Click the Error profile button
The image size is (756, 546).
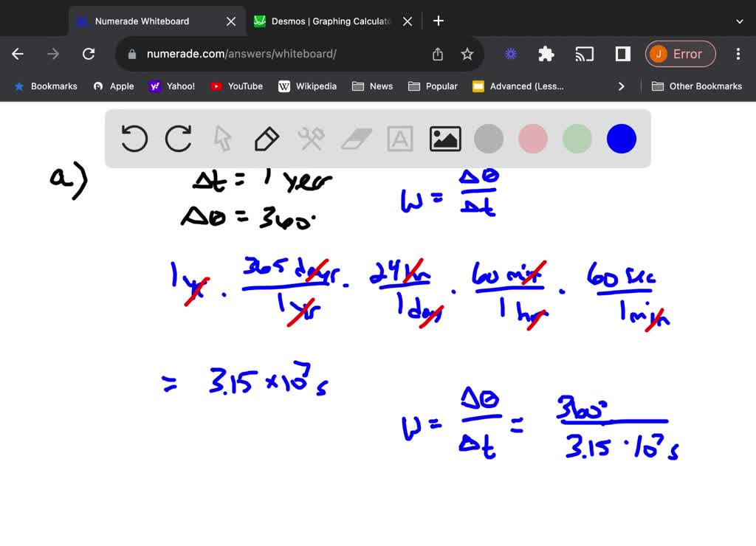point(680,53)
